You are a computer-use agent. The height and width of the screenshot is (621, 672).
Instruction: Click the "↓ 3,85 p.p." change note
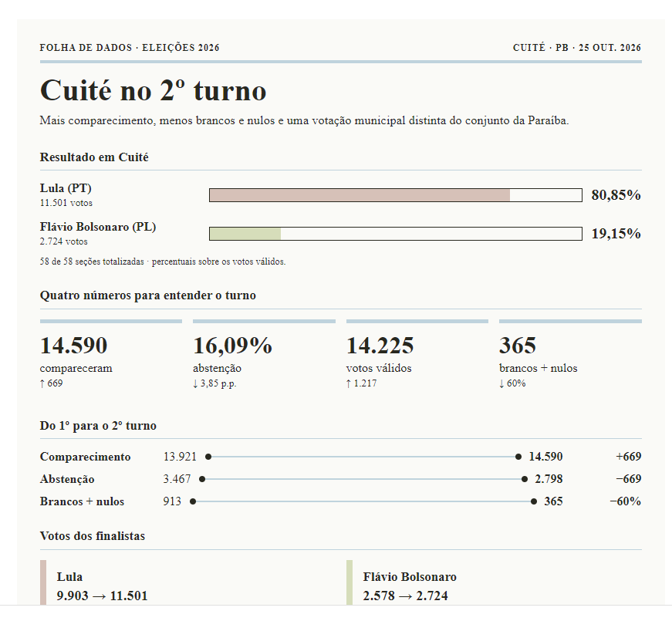tap(214, 383)
